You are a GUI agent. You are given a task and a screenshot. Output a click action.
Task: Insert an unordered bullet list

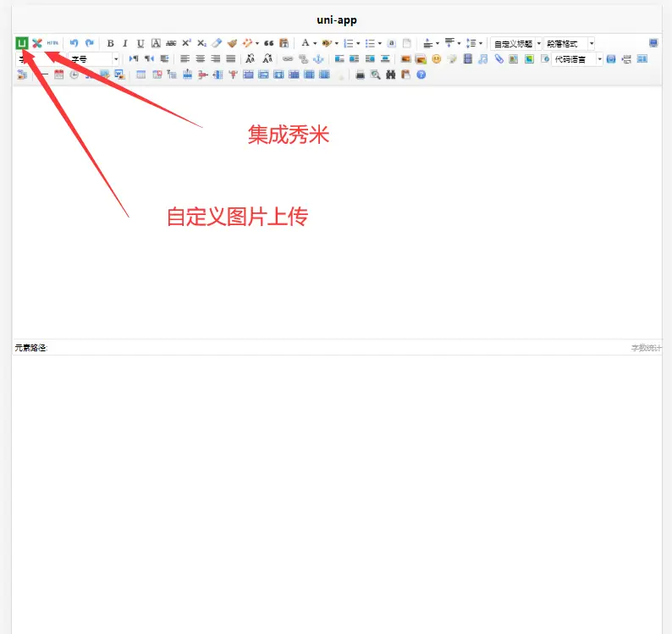pos(371,43)
